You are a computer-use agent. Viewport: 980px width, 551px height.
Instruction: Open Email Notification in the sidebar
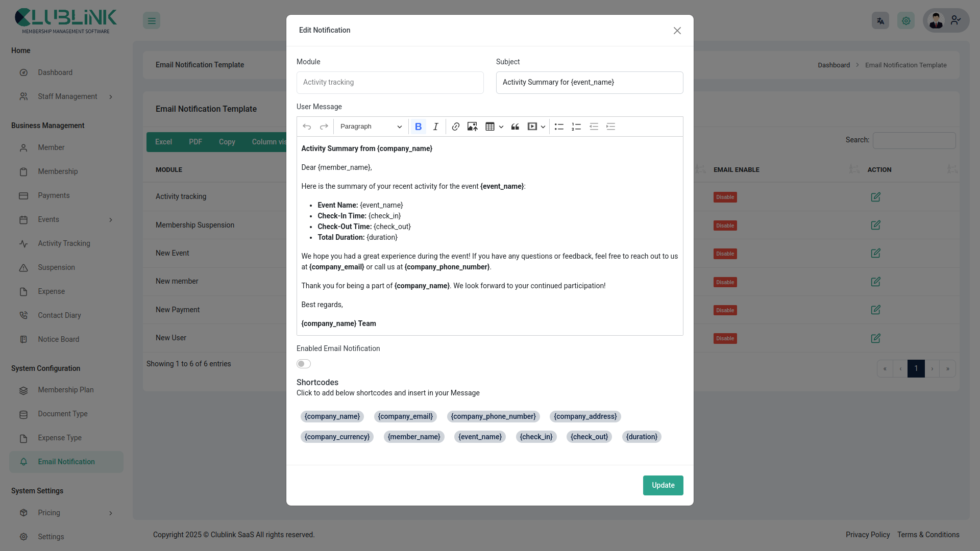tap(66, 461)
